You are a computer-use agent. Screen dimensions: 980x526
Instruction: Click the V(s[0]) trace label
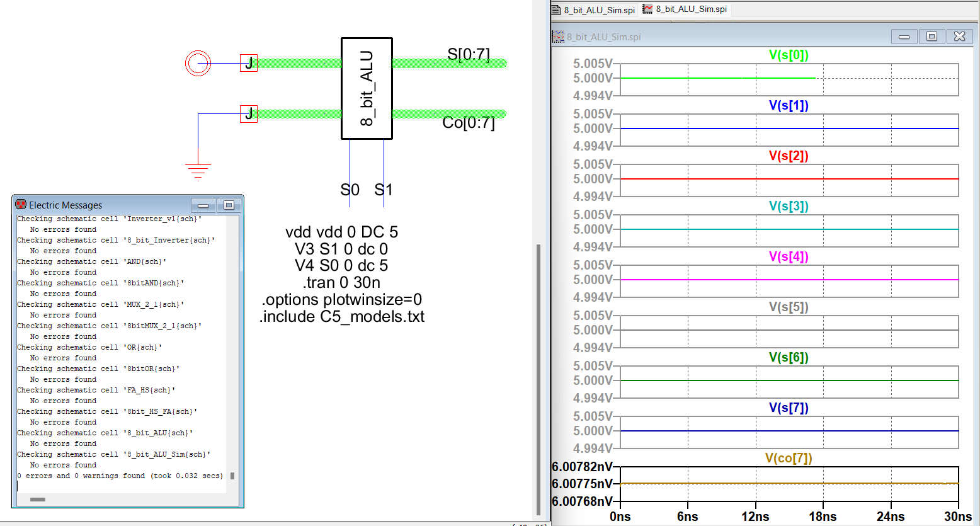(x=789, y=55)
